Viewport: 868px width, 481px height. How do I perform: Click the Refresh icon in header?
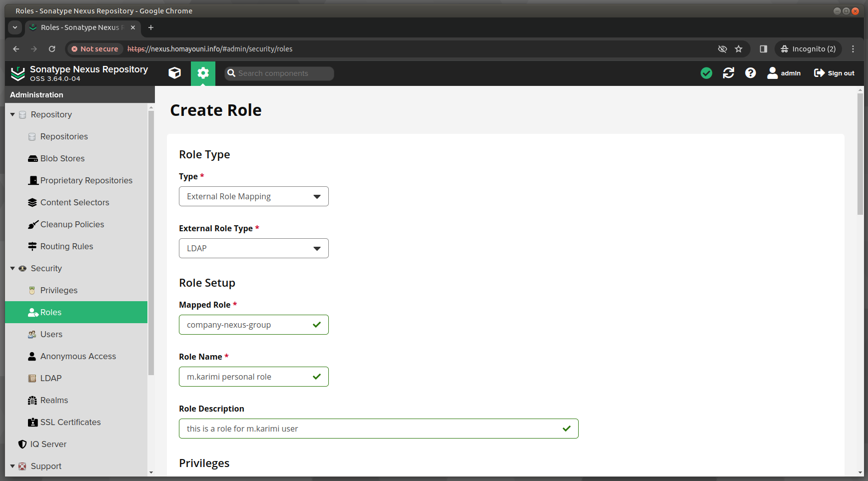tap(729, 73)
